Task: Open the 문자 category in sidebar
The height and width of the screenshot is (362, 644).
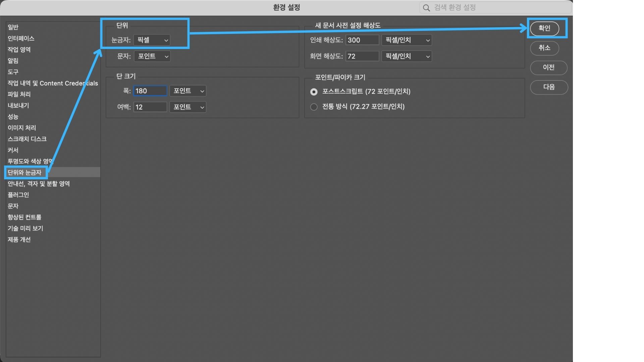Action: tap(53, 206)
